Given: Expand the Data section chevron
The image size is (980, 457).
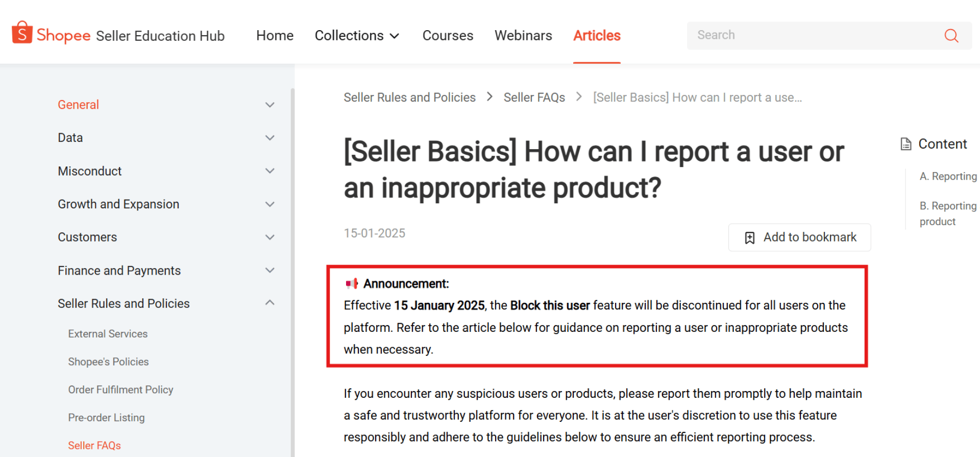Looking at the screenshot, I should coord(269,138).
